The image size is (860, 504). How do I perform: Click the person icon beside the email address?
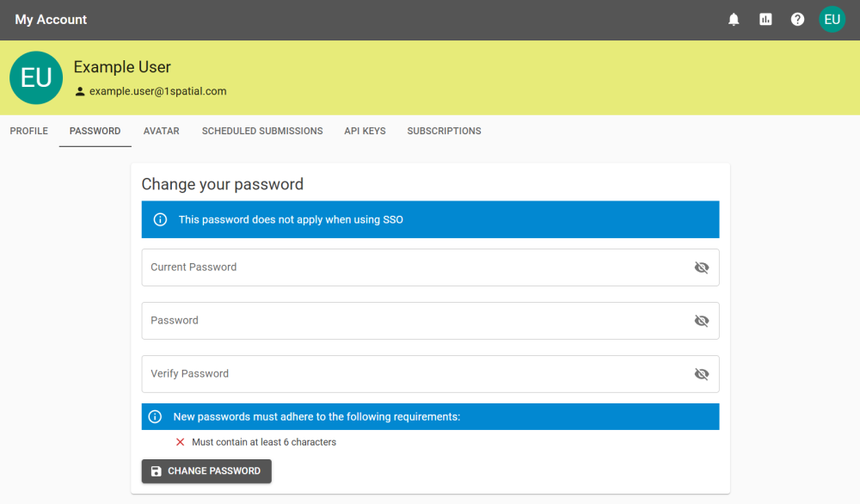click(80, 91)
